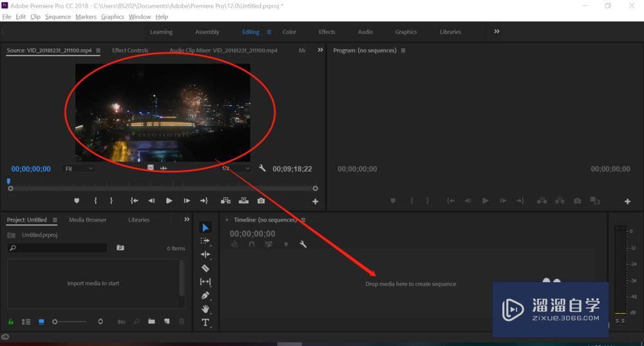The image size is (644, 346).
Task: Click the Overwrite button in Source monitor
Action: click(243, 200)
